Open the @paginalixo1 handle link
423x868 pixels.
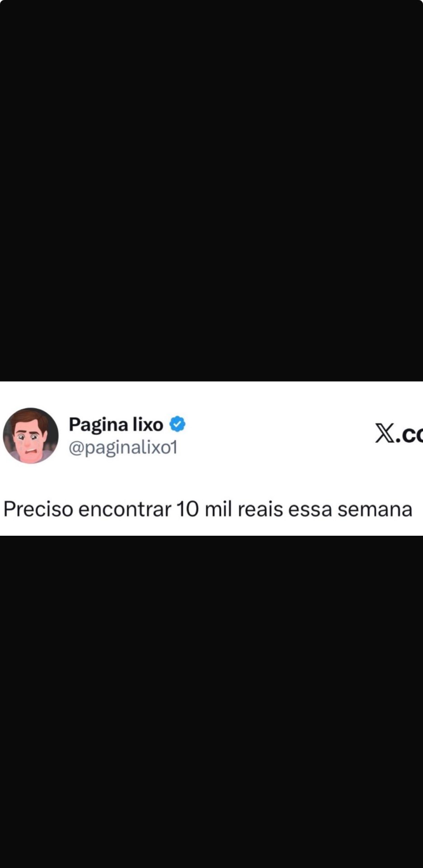point(123,448)
